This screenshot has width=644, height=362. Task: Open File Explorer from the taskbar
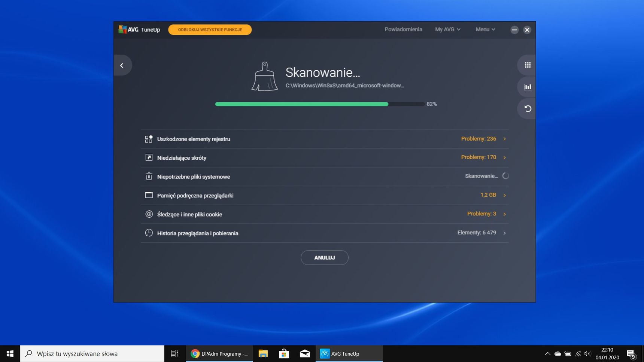coord(263,353)
